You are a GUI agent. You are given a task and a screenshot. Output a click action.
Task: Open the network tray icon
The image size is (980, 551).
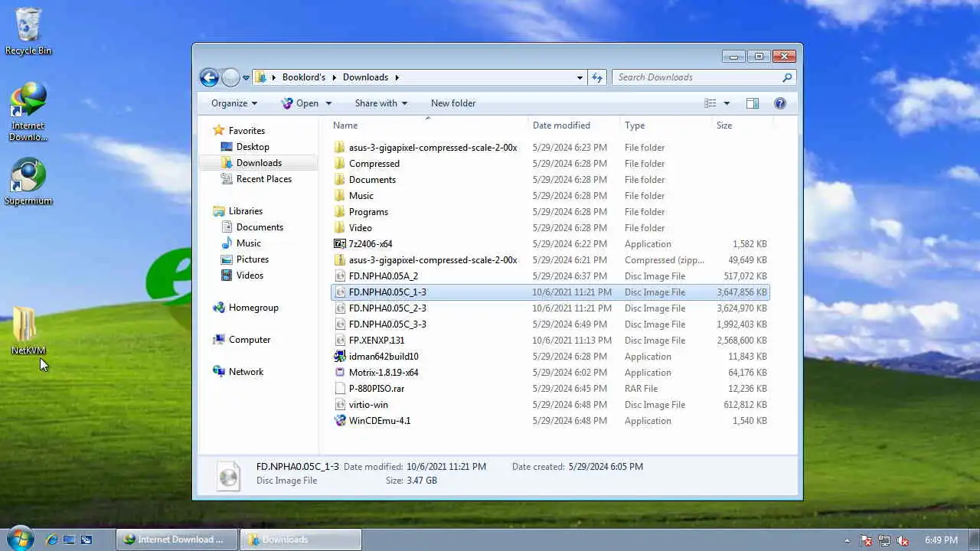[x=884, y=540]
